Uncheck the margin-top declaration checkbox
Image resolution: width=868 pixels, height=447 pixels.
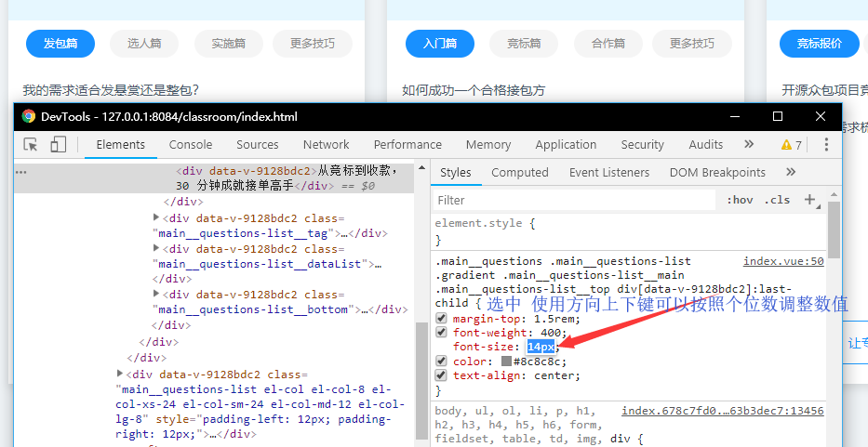coord(441,319)
